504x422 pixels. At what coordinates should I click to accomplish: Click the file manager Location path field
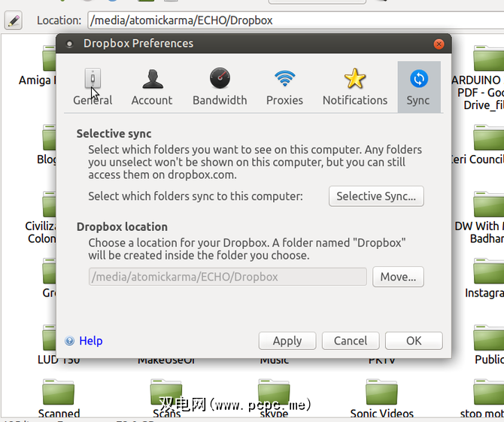pos(296,20)
